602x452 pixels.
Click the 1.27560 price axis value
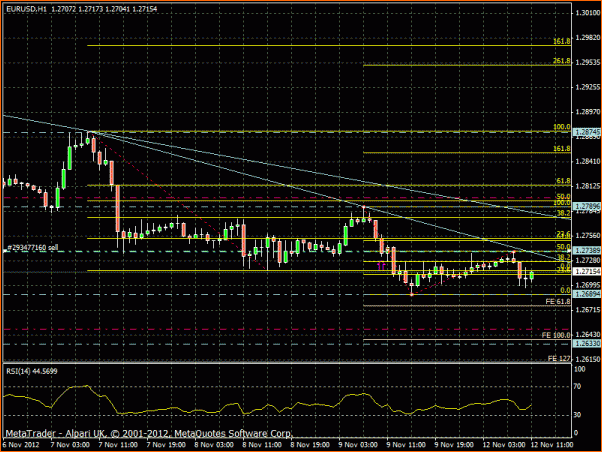pos(587,235)
